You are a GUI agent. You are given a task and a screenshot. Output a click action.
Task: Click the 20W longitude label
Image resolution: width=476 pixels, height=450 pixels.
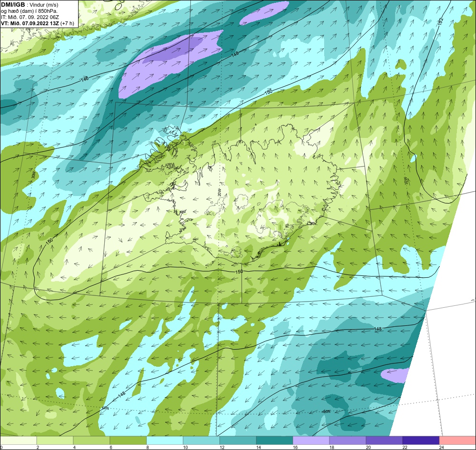point(219,192)
